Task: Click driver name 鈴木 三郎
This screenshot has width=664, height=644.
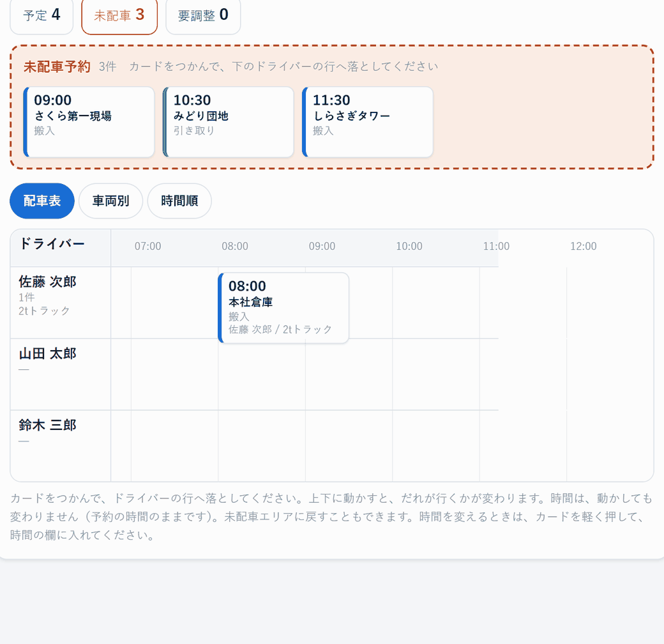Action: 47,425
